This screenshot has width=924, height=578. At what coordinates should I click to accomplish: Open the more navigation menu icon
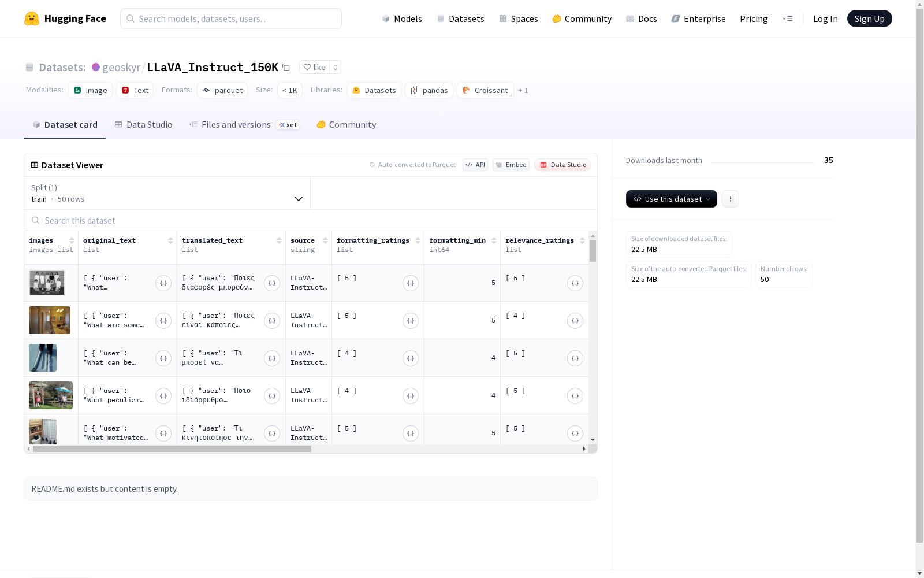click(787, 18)
